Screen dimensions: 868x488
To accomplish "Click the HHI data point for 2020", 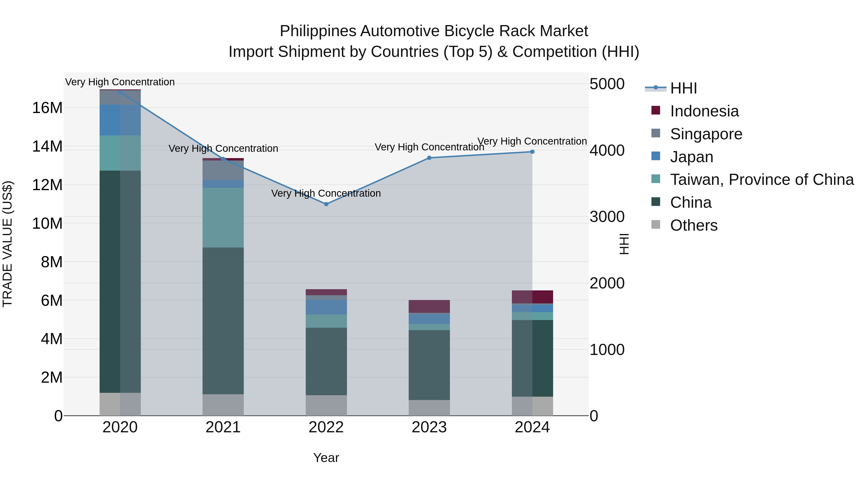I will [120, 92].
